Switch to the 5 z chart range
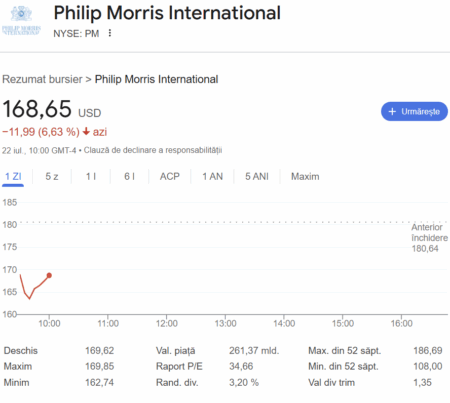Image resolution: width=450 pixels, height=403 pixels. [x=52, y=176]
